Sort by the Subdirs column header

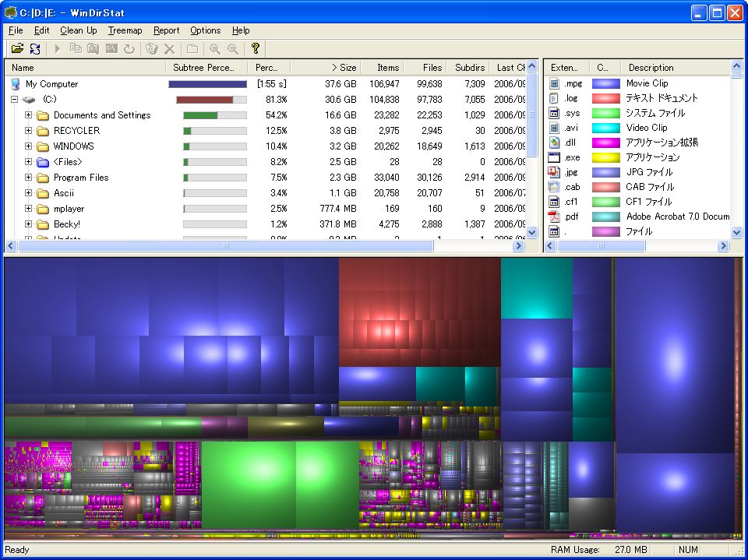(x=468, y=68)
